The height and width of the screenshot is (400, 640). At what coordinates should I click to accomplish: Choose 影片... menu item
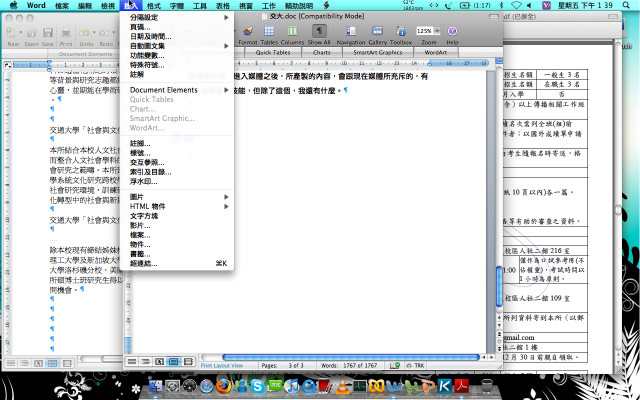pyautogui.click(x=178, y=225)
